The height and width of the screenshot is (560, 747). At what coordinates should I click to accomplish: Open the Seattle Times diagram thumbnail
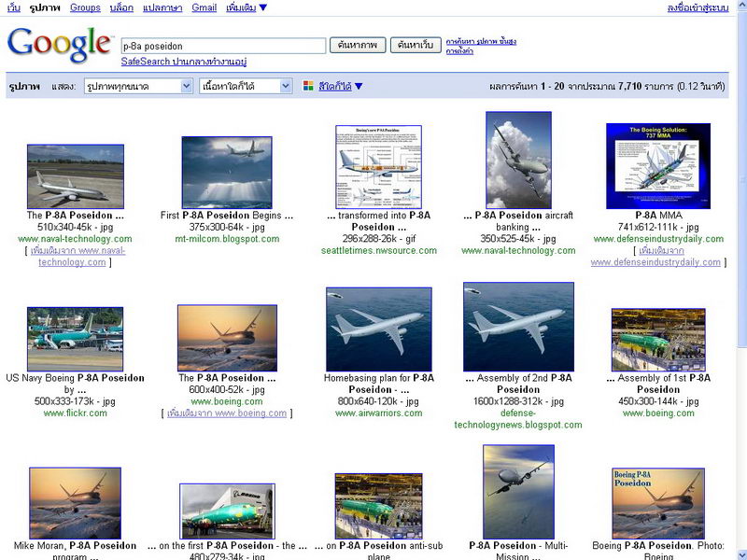[379, 167]
